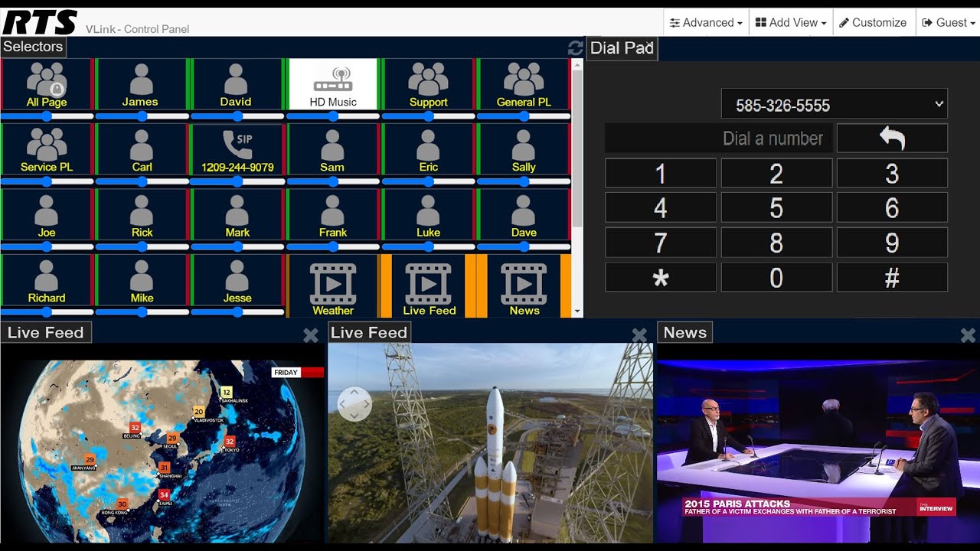Click the Dial Pad panel tab

pyautogui.click(x=622, y=47)
